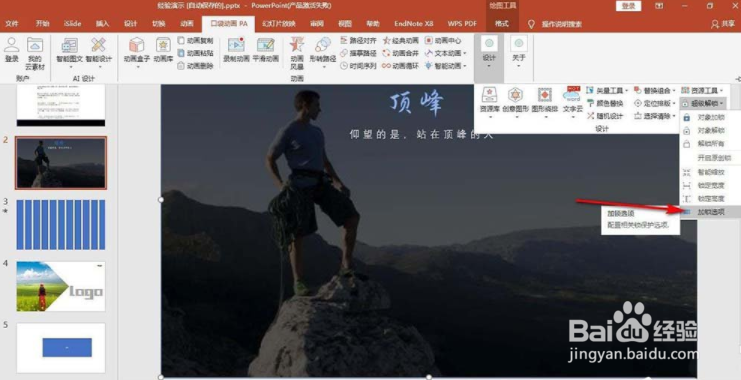The image size is (741, 380).
Task: Choose 智能缩放 smart scaling
Action: 710,173
